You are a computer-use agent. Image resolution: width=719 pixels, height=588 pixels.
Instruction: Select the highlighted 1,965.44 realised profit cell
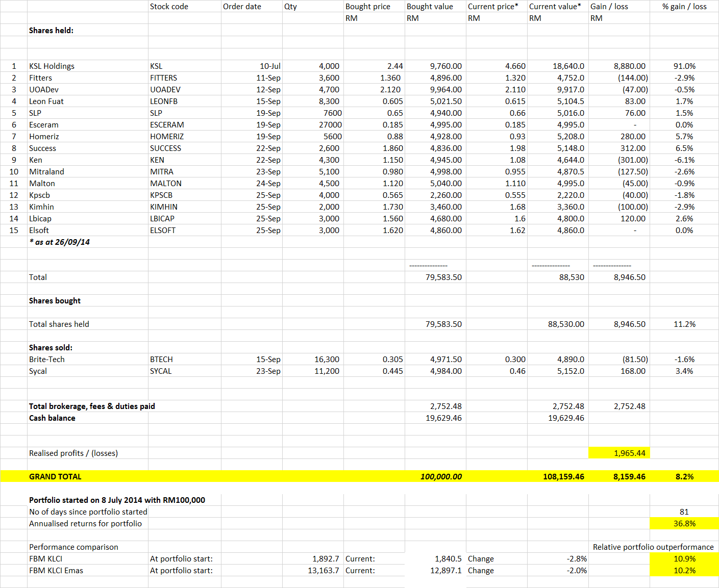point(619,453)
